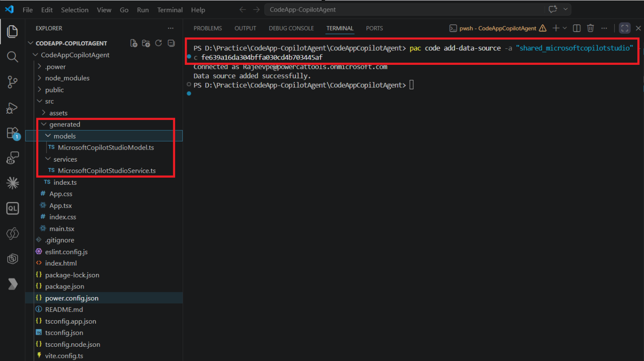
Task: Open new terminal launch profile dropdown
Action: pos(565,28)
